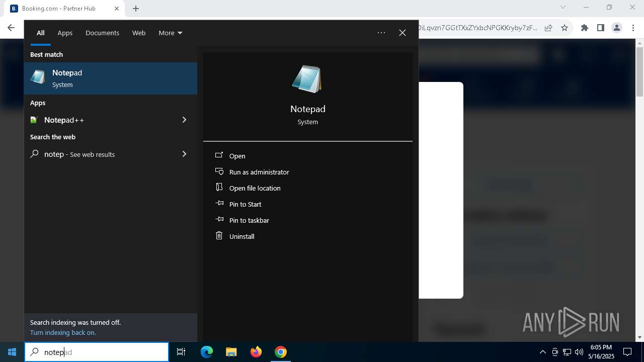Image resolution: width=644 pixels, height=362 pixels.
Task: Select the All search filter tab
Action: coord(41,33)
